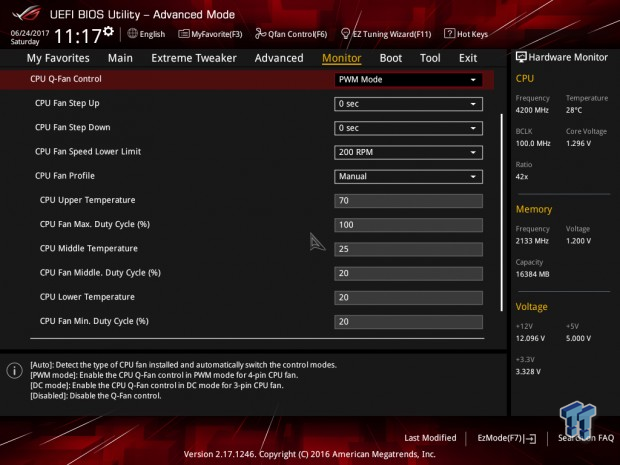Click the CPU Fan Max. Duty Cycle field

(408, 225)
